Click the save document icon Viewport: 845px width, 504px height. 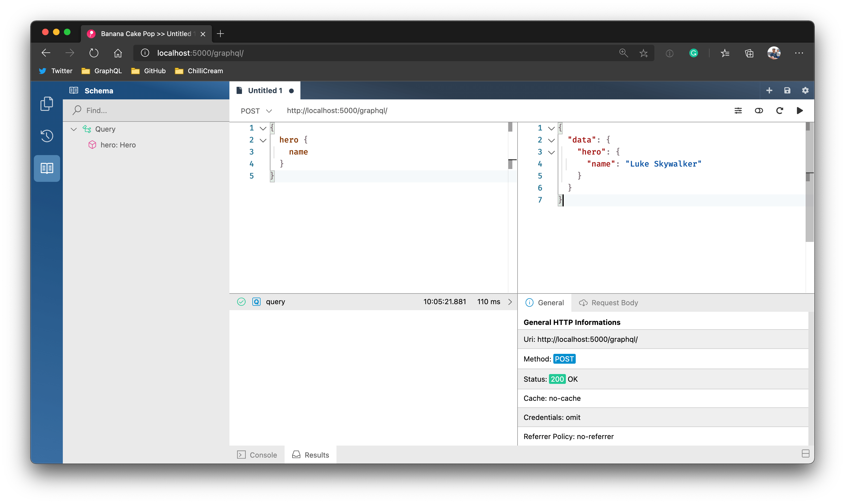pyautogui.click(x=787, y=91)
